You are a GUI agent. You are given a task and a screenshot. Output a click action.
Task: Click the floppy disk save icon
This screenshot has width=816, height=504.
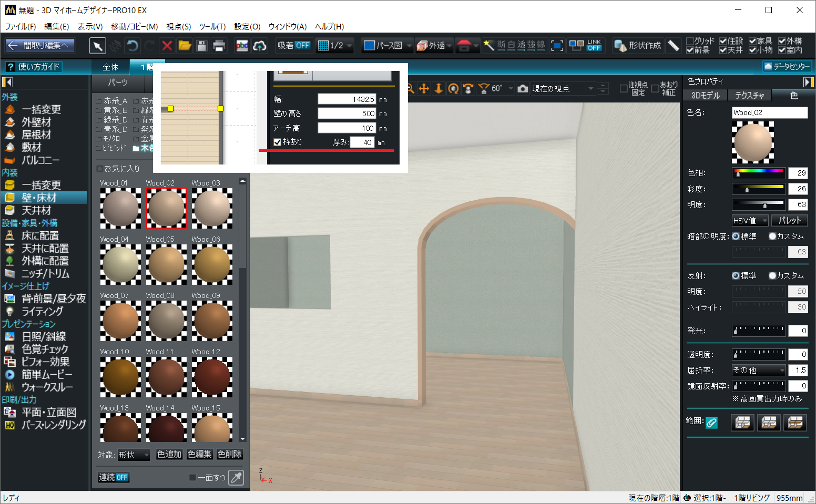(202, 46)
